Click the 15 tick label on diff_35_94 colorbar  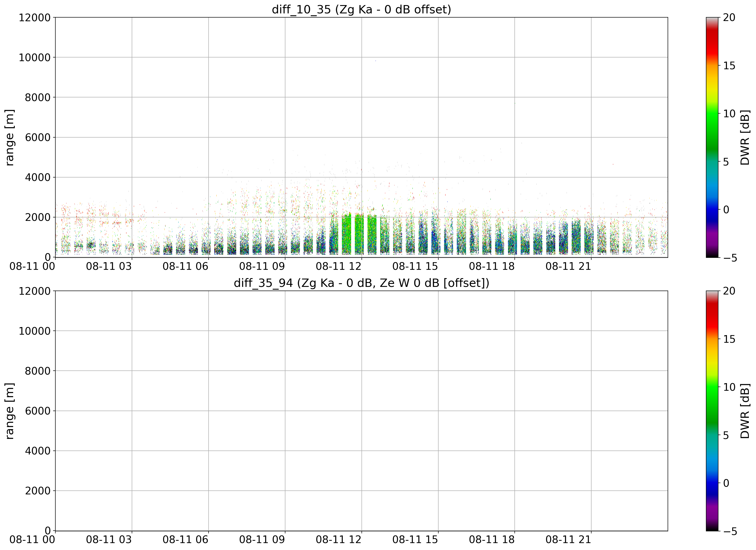(x=729, y=339)
